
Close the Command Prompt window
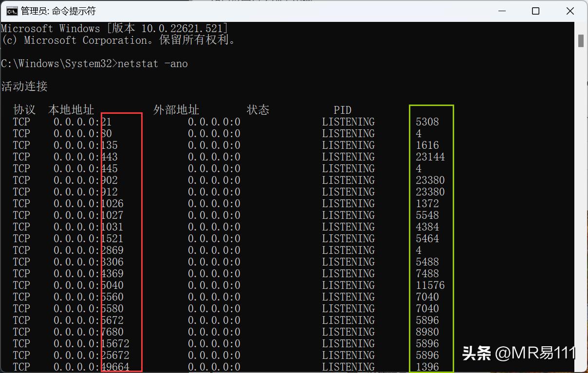tap(570, 10)
